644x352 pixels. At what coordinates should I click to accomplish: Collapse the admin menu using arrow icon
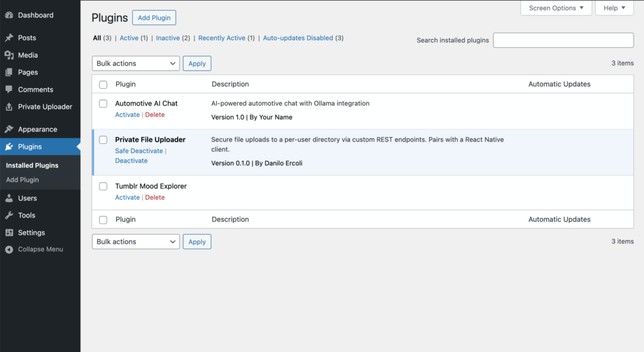coord(9,250)
